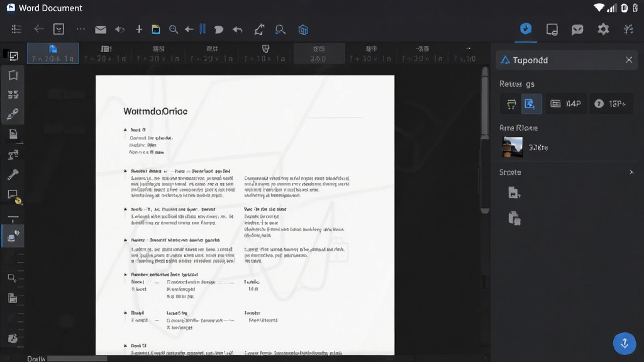This screenshot has height=362, width=644.
Task: Click the first document icon under Srpete
Action: tap(514, 192)
